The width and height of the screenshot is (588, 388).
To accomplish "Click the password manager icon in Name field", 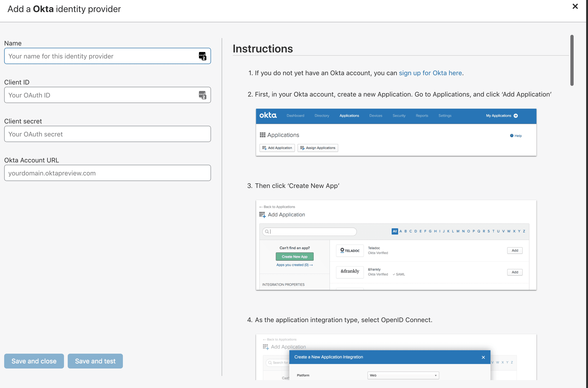I will tap(202, 56).
